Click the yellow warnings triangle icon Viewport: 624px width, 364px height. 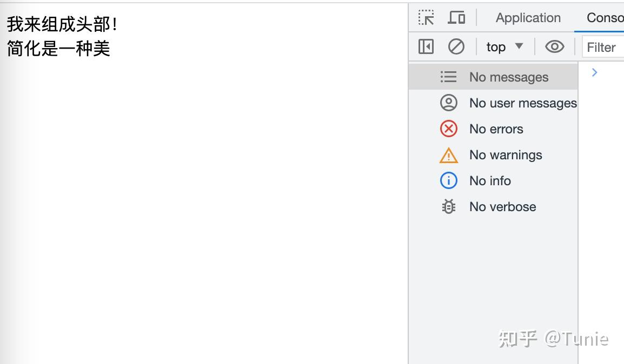[448, 156]
